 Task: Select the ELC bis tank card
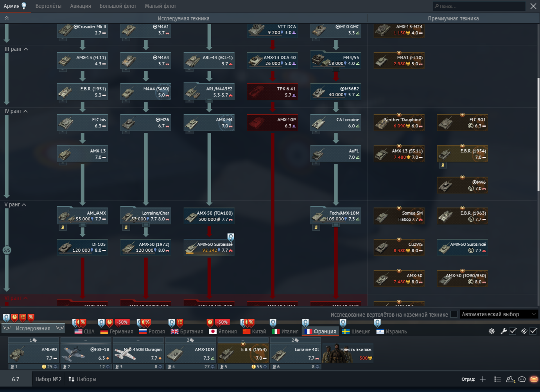click(83, 123)
